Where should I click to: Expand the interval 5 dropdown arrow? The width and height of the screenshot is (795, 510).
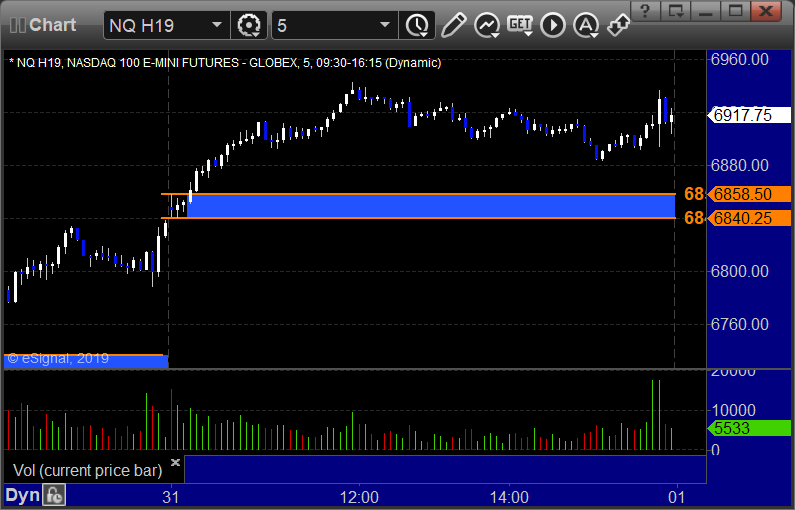pos(385,25)
